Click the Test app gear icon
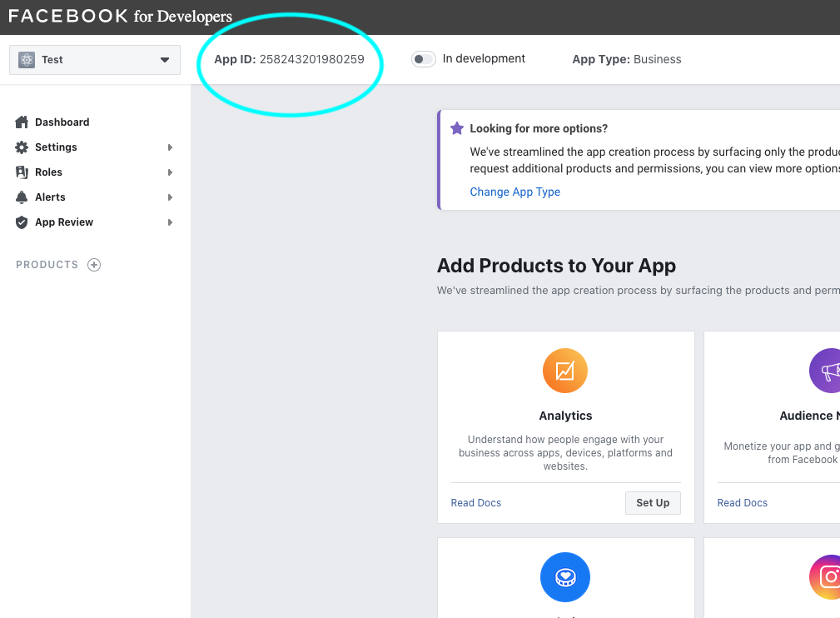 click(x=27, y=59)
